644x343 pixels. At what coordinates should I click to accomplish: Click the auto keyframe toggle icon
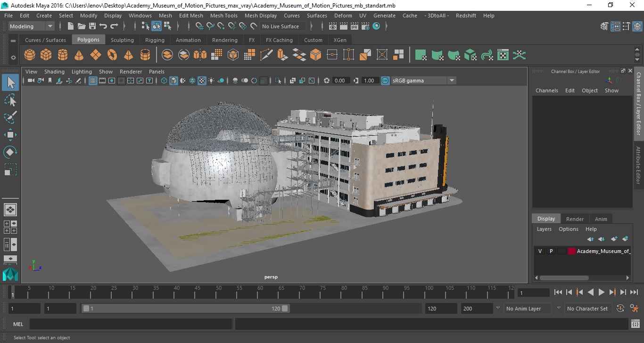(620, 309)
